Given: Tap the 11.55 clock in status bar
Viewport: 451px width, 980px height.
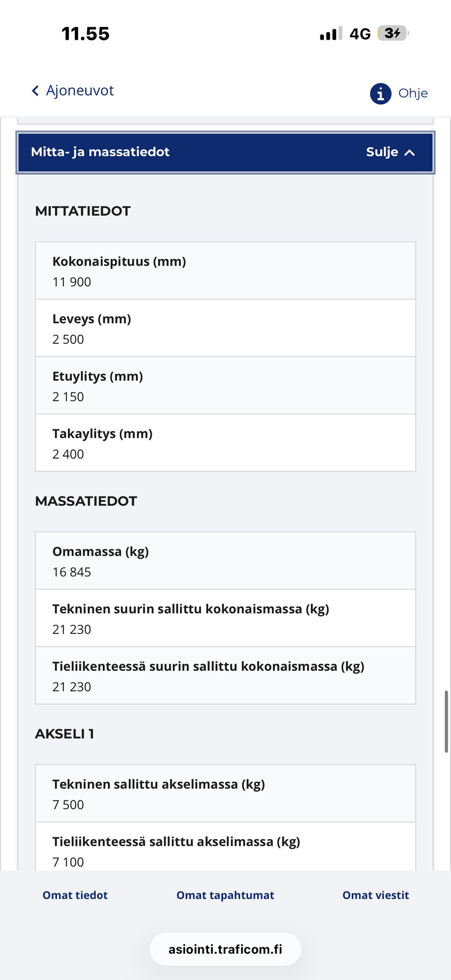Looking at the screenshot, I should [x=86, y=34].
